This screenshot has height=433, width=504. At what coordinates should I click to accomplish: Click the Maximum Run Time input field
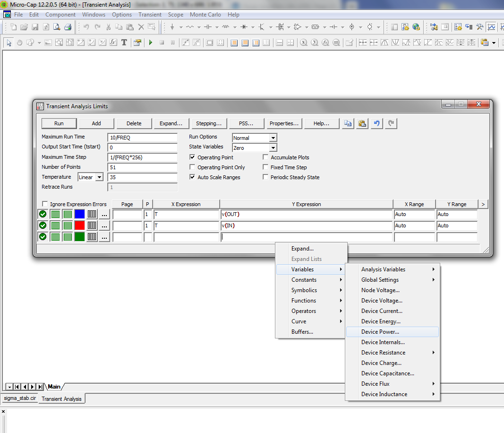point(142,137)
